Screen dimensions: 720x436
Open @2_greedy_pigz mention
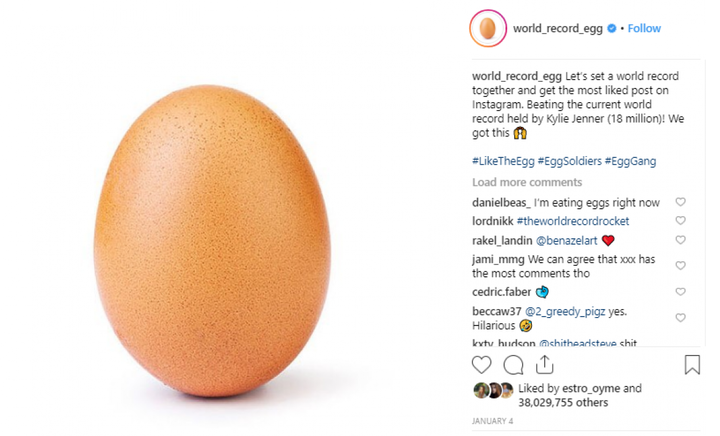click(x=565, y=312)
